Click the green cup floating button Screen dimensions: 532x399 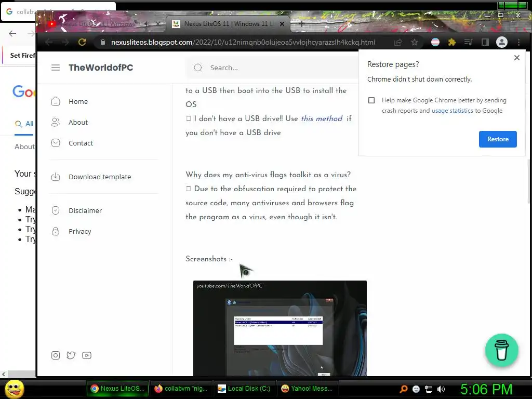pos(501,350)
